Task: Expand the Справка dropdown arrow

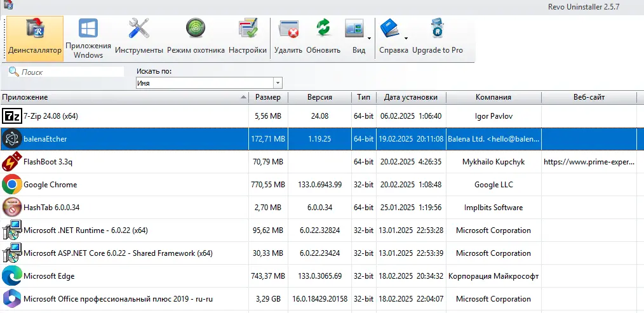Action: 406,39
